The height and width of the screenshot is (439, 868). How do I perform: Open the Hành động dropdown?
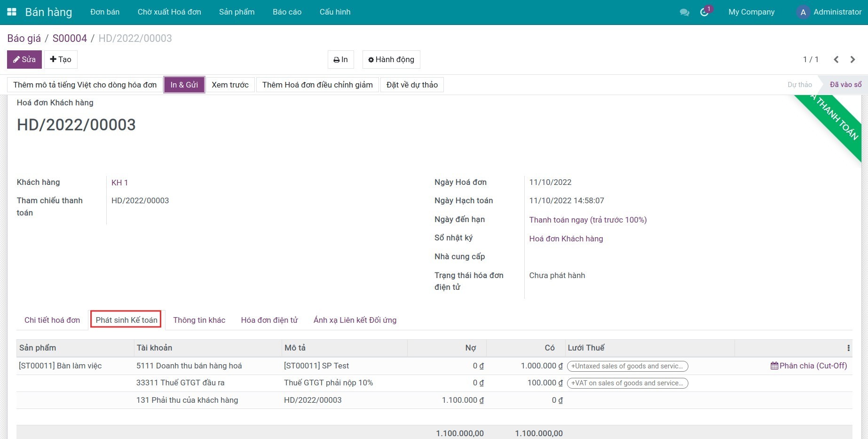pyautogui.click(x=391, y=59)
